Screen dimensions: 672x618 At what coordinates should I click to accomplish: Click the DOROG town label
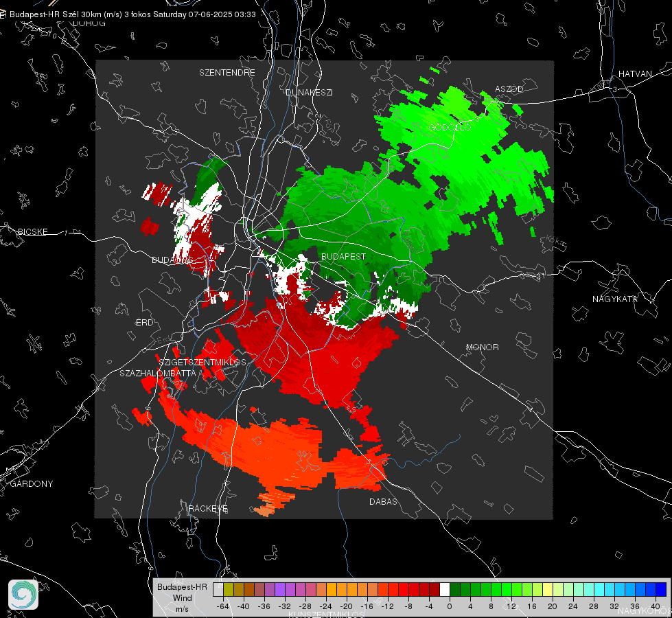pos(89,23)
